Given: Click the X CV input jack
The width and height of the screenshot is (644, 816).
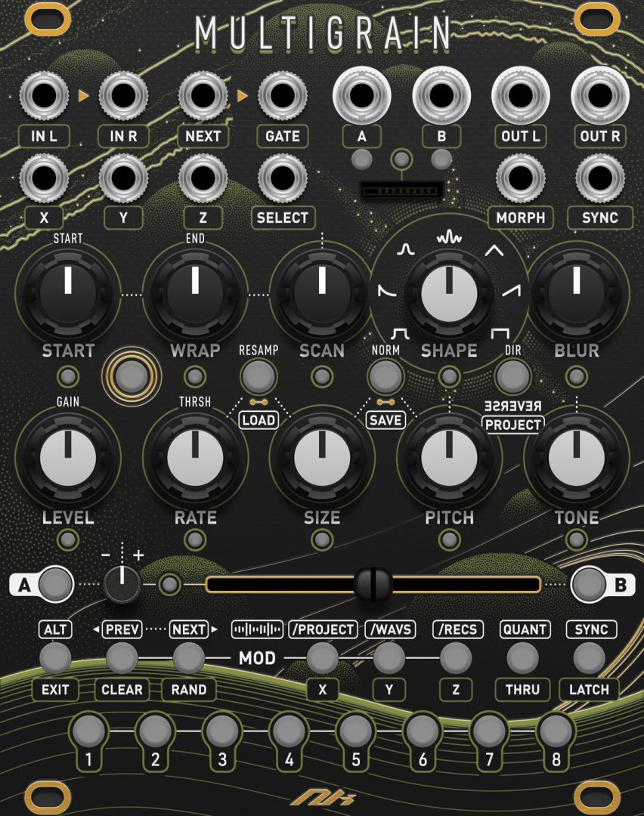Looking at the screenshot, I should tap(45, 178).
